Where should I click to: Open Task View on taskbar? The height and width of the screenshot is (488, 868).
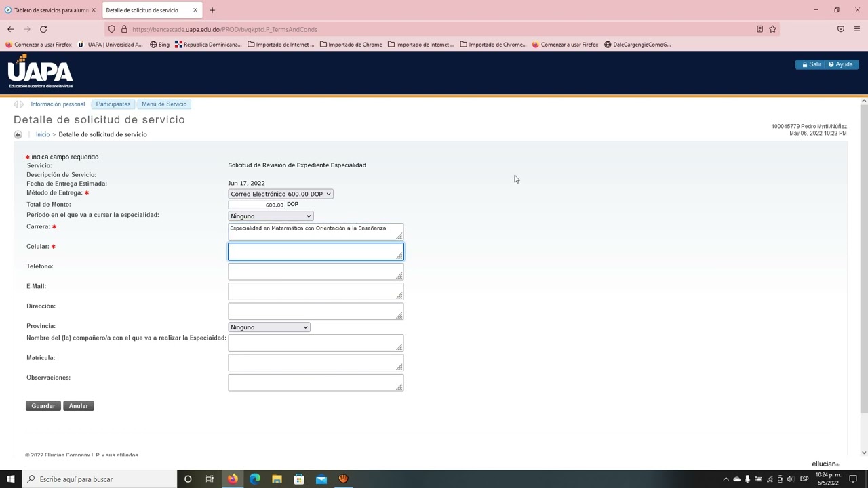click(210, 479)
